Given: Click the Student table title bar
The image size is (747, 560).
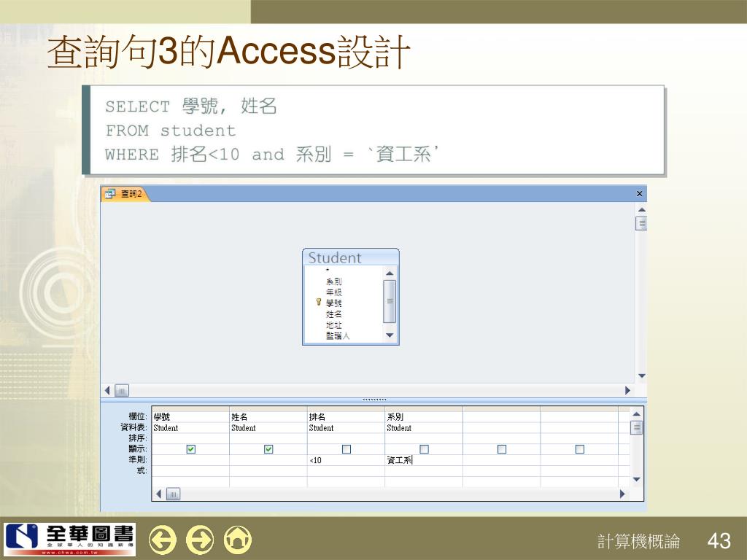Looking at the screenshot, I should [x=351, y=257].
